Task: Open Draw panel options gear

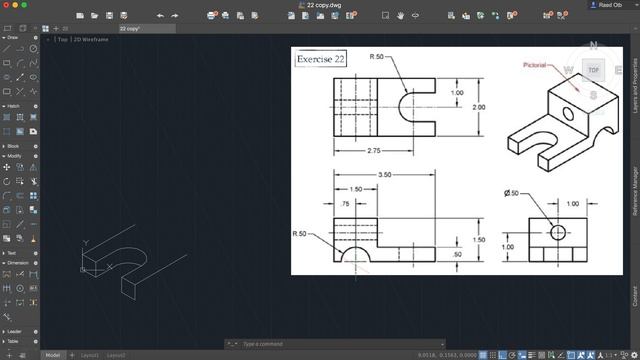Action: (36, 38)
